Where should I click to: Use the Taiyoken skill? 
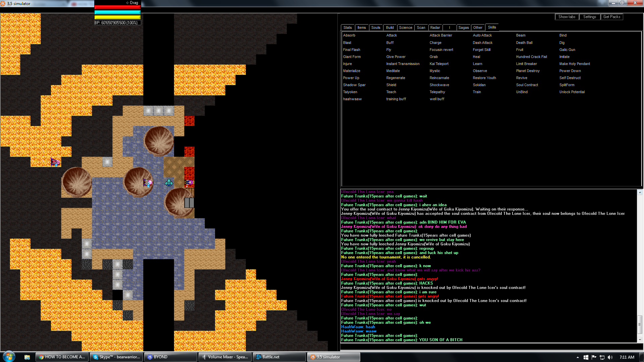point(350,92)
